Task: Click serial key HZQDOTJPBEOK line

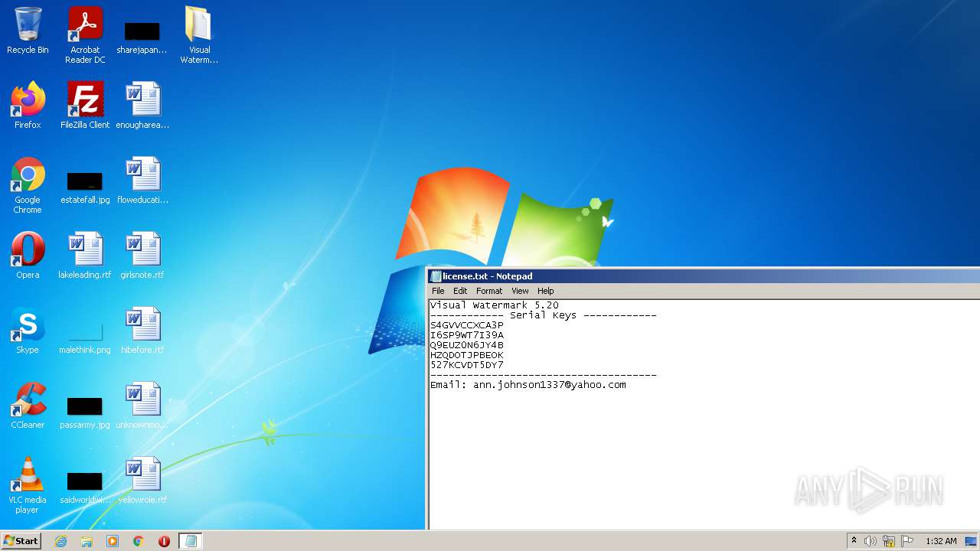Action: click(467, 355)
